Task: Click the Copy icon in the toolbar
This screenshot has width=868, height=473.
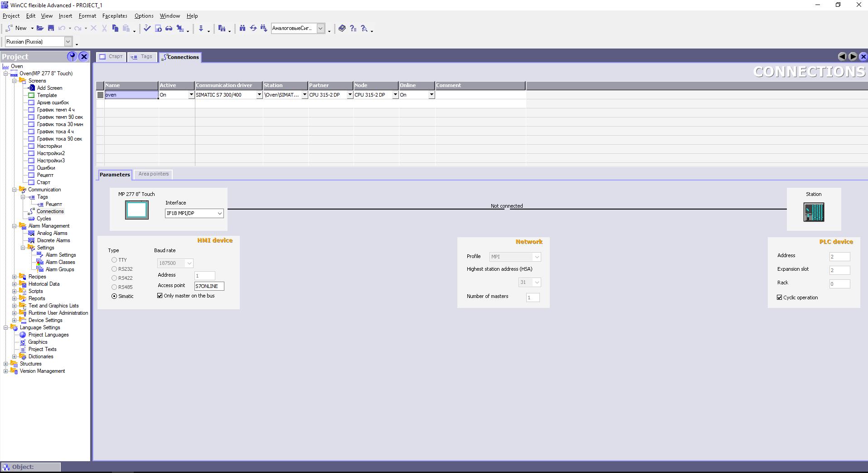Action: pos(115,28)
